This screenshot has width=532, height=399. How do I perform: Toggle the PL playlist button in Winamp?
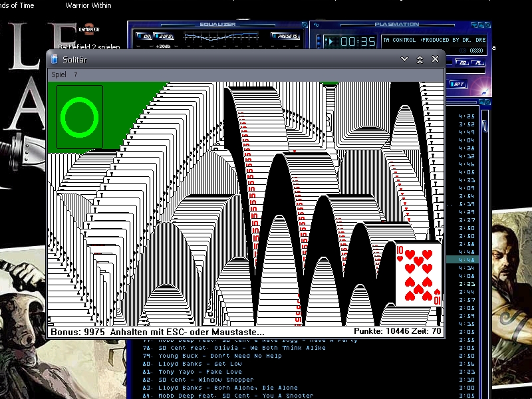coord(477,63)
